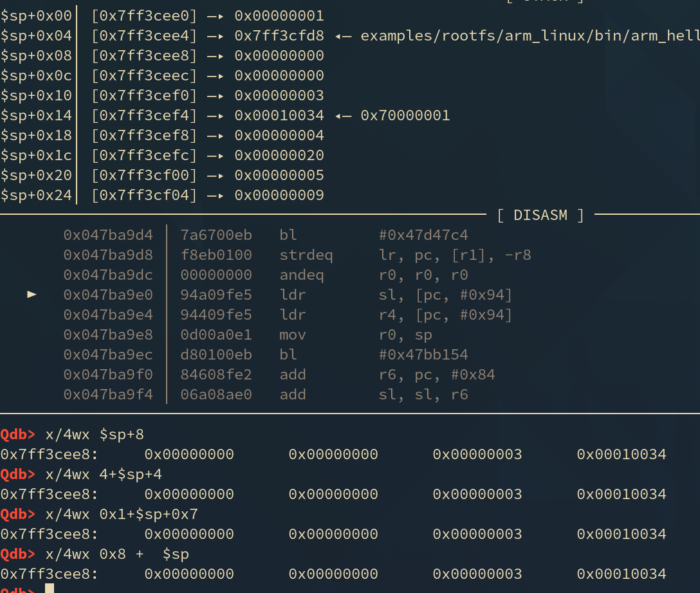
Task: Select operands r6, pc, #0x84
Action: pos(437,375)
